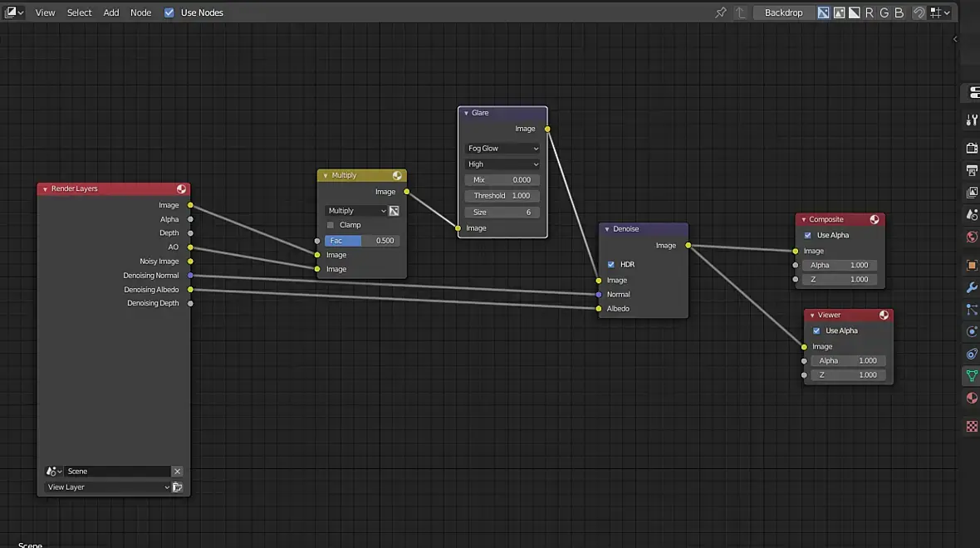Expand the sidebar with the small arrow
Viewport: 980px width, 548px height.
pos(954,39)
